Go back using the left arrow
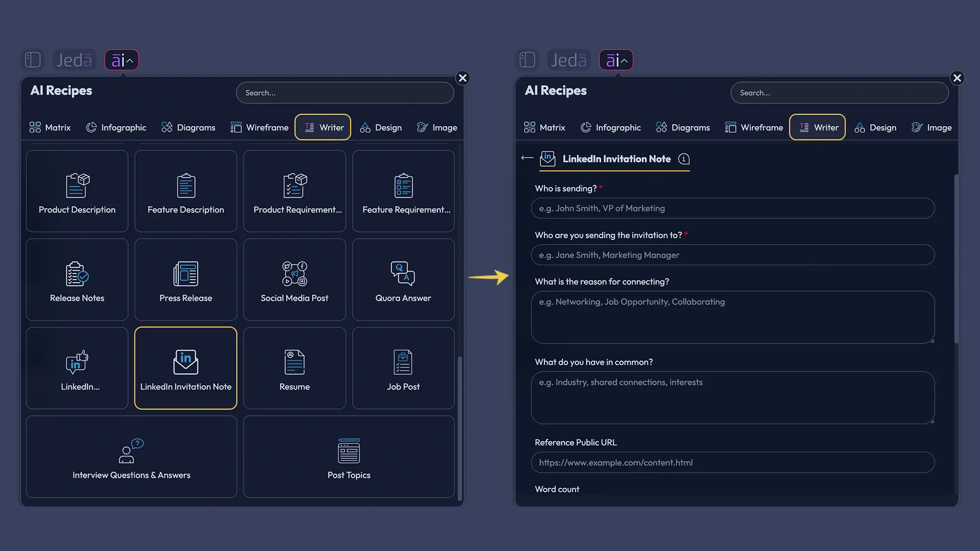 tap(527, 158)
